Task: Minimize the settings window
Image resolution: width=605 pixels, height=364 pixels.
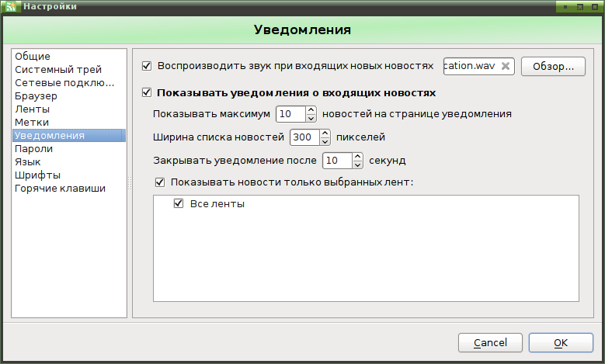Action: (x=565, y=7)
